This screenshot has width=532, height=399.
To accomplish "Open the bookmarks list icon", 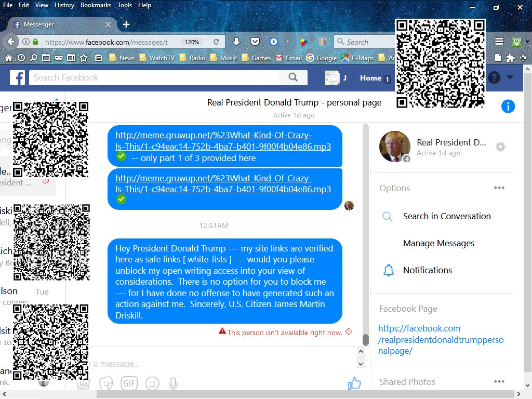I will pos(98,58).
